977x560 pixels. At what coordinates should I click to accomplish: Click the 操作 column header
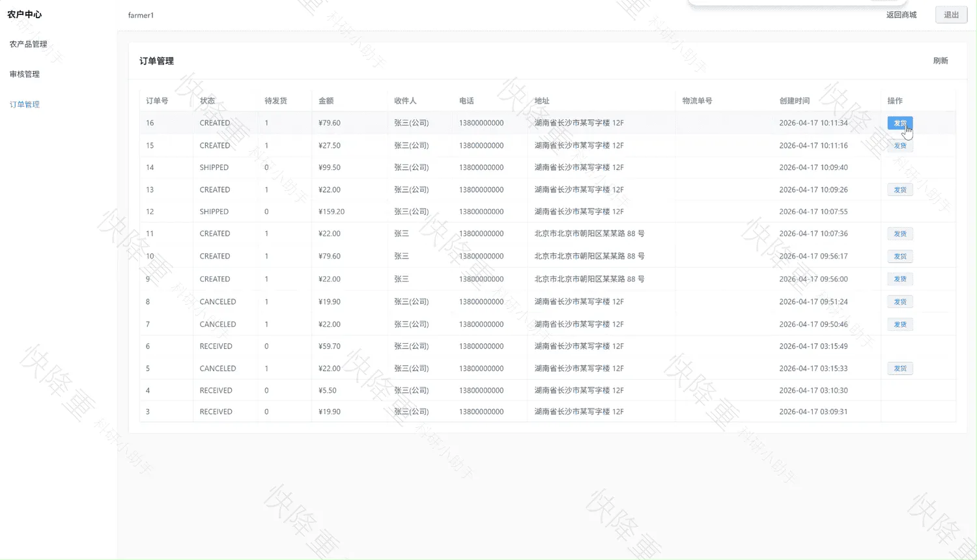tap(895, 101)
